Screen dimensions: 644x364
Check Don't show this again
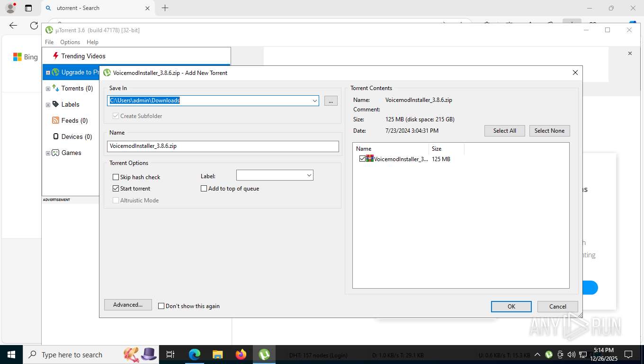(161, 306)
